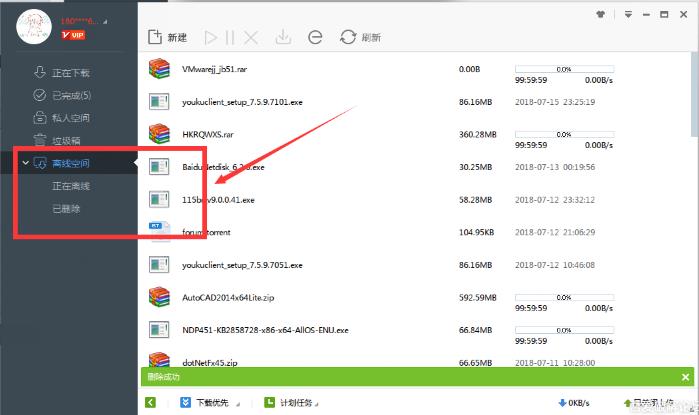The width and height of the screenshot is (699, 415).
Task: Click the 新建 new task button
Action: click(168, 37)
